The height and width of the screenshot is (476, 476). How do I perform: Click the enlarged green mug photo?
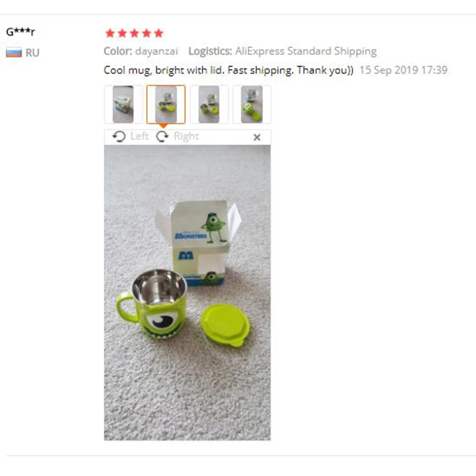click(187, 293)
